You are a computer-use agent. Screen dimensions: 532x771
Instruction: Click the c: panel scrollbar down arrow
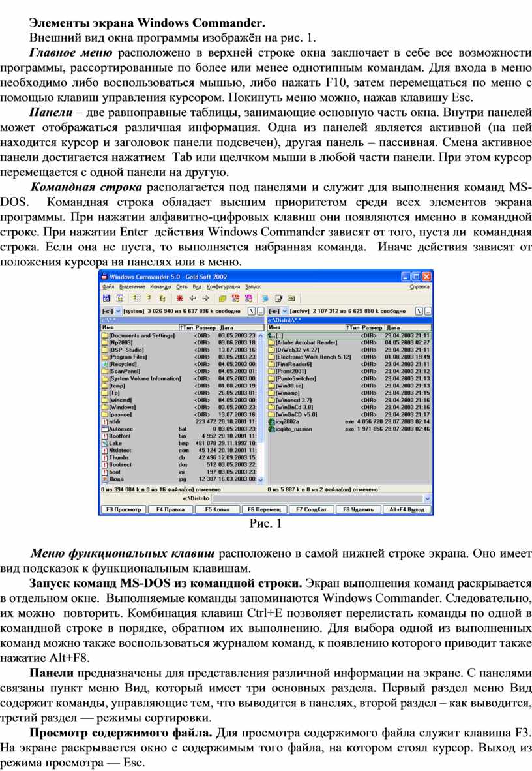coord(261,479)
